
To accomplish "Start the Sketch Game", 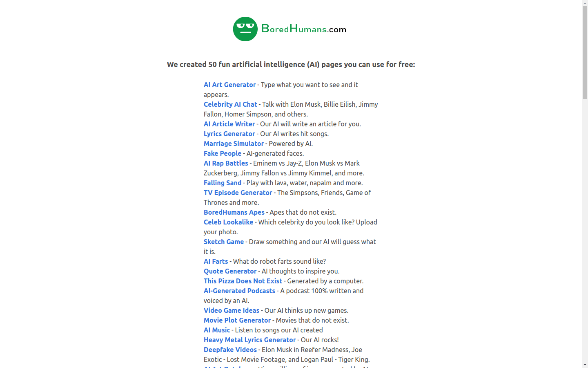I will click(224, 242).
